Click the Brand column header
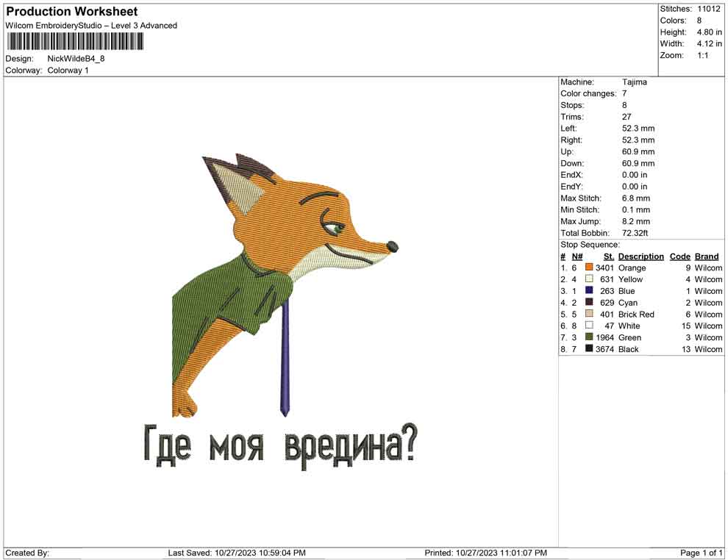Image resolution: width=728 pixels, height=560 pixels. click(707, 256)
